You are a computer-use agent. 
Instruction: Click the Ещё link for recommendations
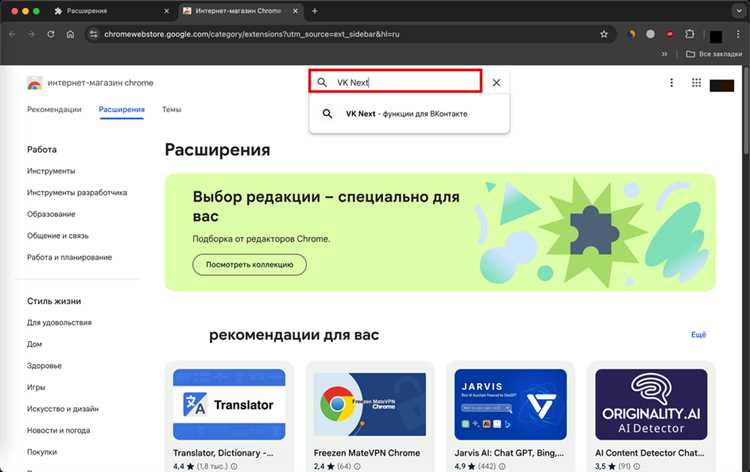[698, 334]
